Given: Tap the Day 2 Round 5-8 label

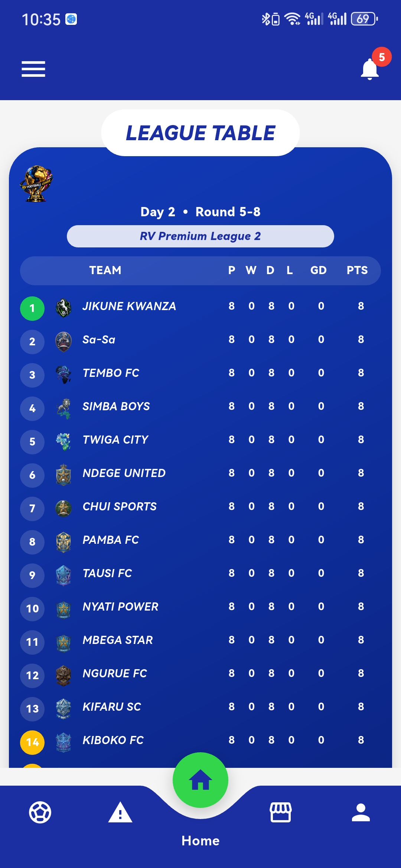Looking at the screenshot, I should click(200, 212).
